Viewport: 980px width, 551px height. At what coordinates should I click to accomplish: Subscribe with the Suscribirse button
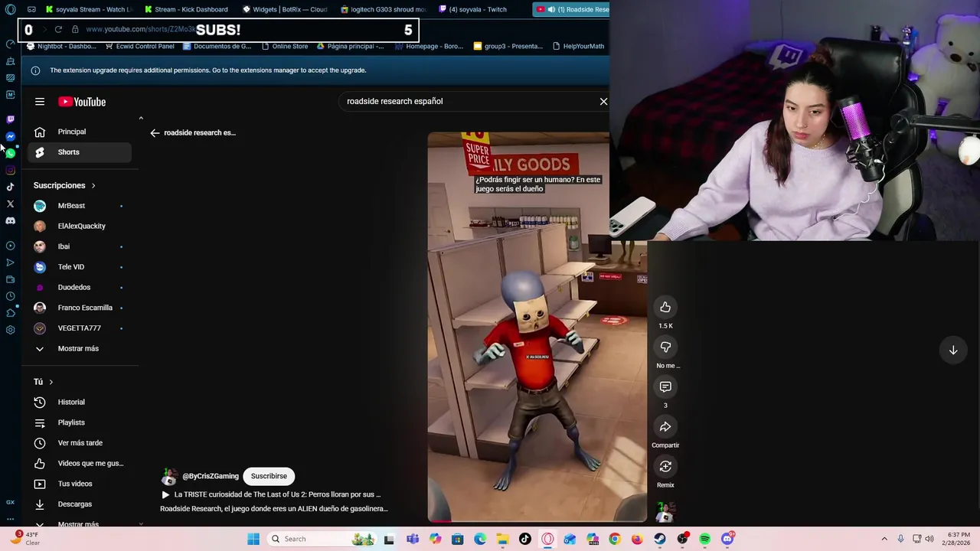(x=269, y=476)
